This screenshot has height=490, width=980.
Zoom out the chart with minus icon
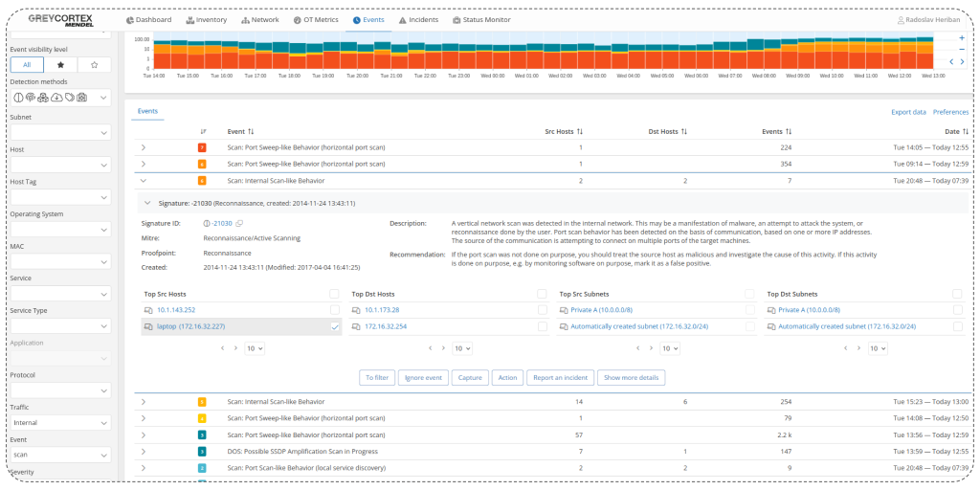click(x=962, y=50)
